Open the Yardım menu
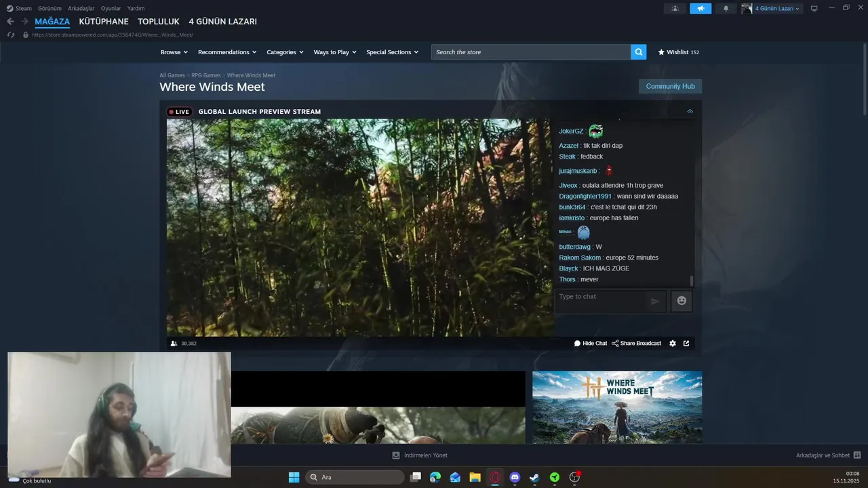The height and width of the screenshot is (488, 868). click(x=136, y=9)
